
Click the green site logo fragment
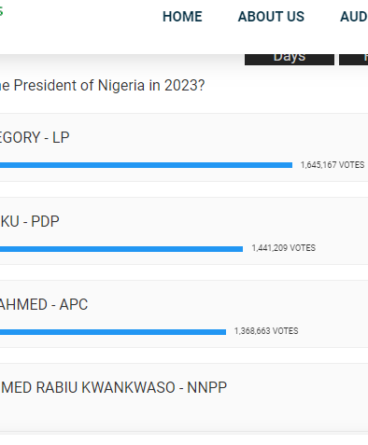pyautogui.click(x=1, y=12)
